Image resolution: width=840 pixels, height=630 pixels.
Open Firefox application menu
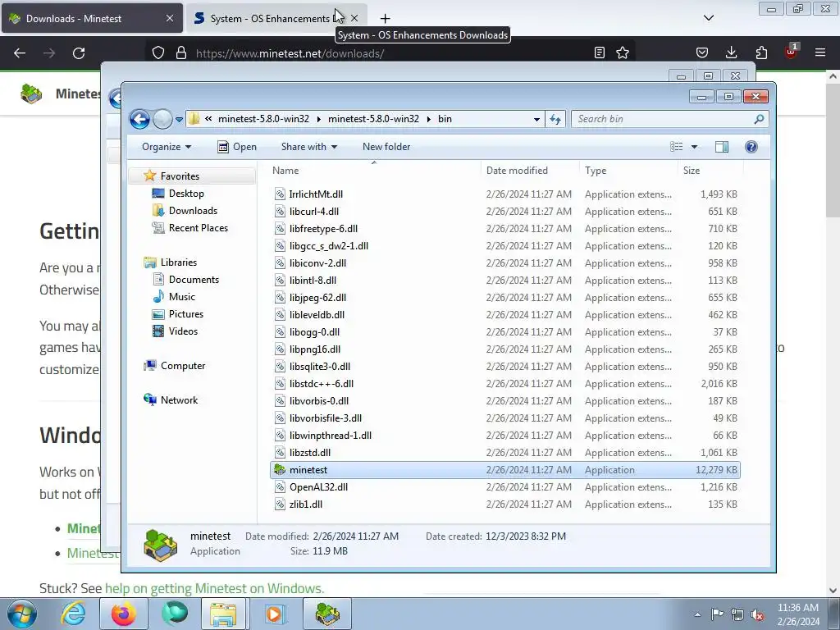coord(820,53)
